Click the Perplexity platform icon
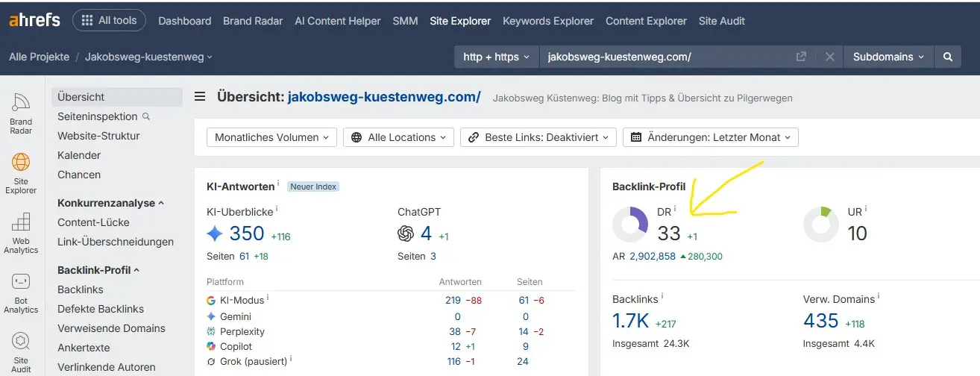The height and width of the screenshot is (376, 980). tap(211, 331)
